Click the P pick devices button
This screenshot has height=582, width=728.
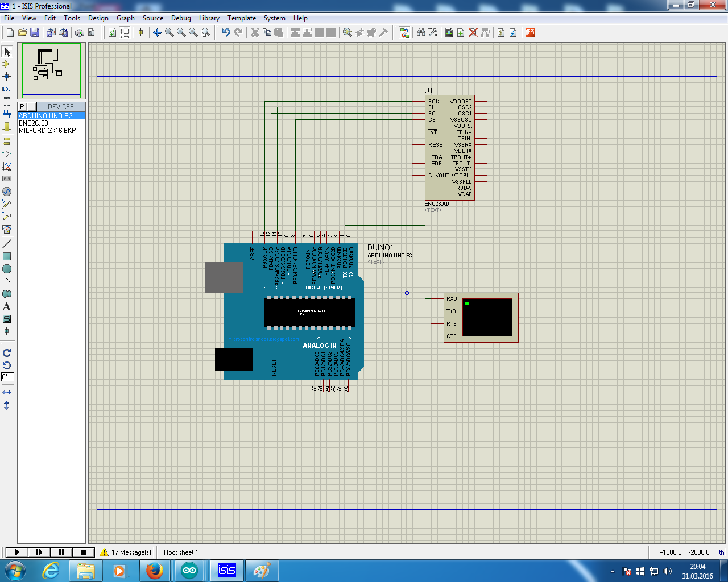point(22,107)
